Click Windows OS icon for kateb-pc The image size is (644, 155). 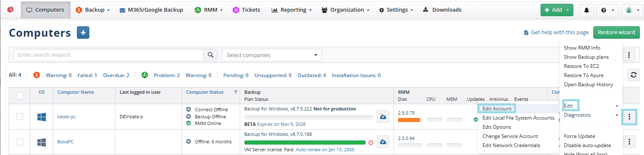pos(42,117)
